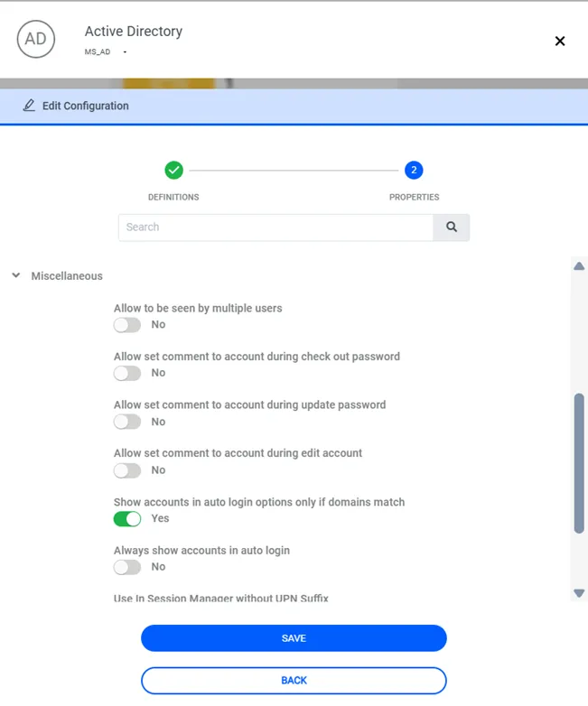Screen dimensions: 588x706
Task: Select step 2 Properties circle
Action: coord(414,171)
